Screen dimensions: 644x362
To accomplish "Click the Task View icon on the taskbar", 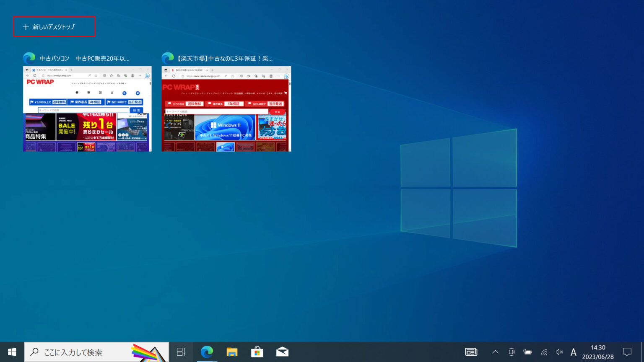I will tap(180, 352).
